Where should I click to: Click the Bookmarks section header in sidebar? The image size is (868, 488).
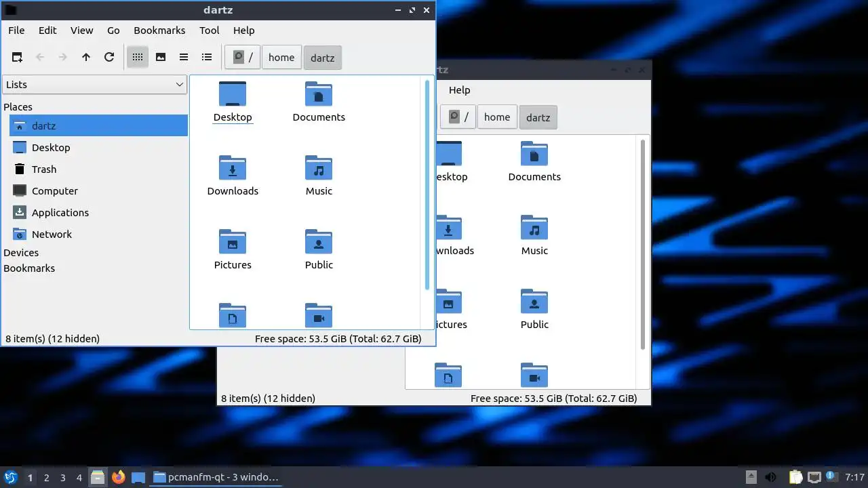click(x=29, y=268)
